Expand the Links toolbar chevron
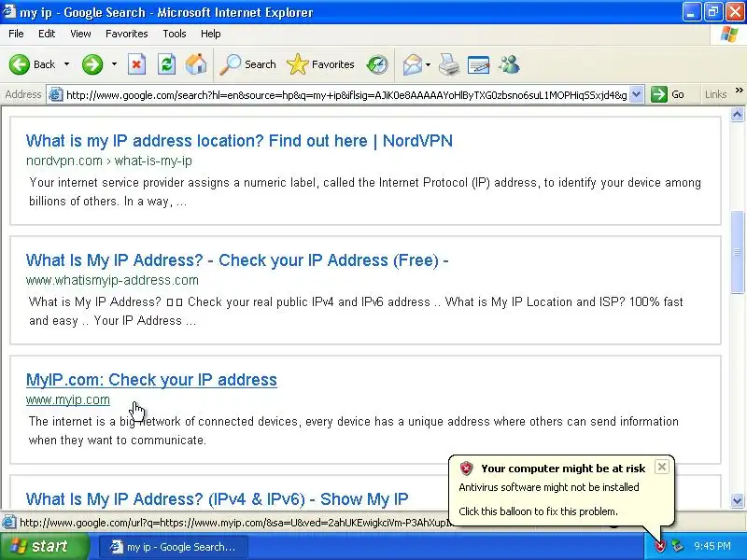 click(739, 91)
